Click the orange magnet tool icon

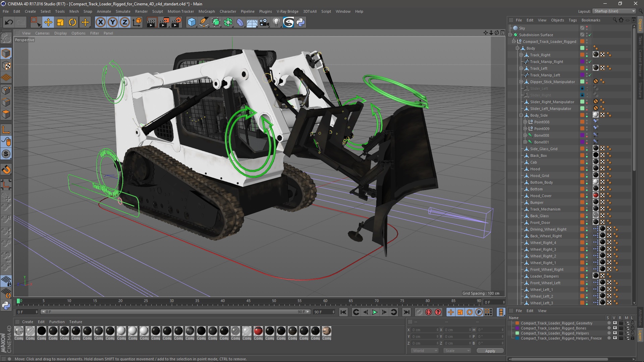point(6,170)
